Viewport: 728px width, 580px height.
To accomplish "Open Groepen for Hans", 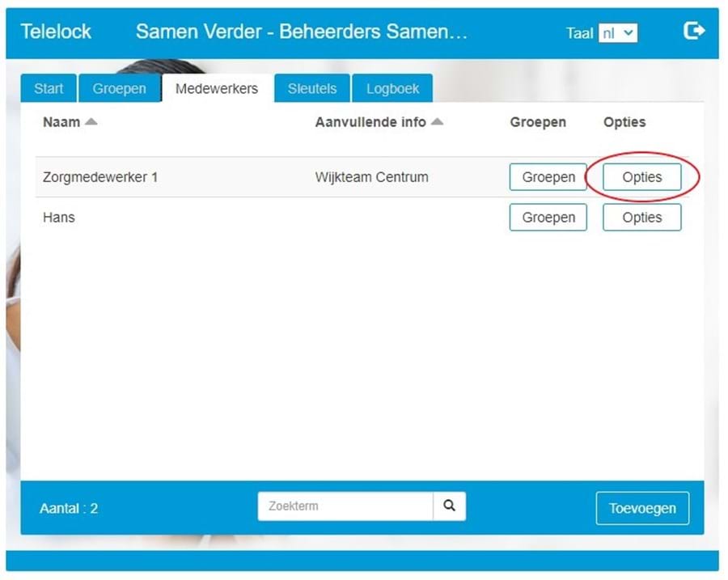I will click(548, 218).
